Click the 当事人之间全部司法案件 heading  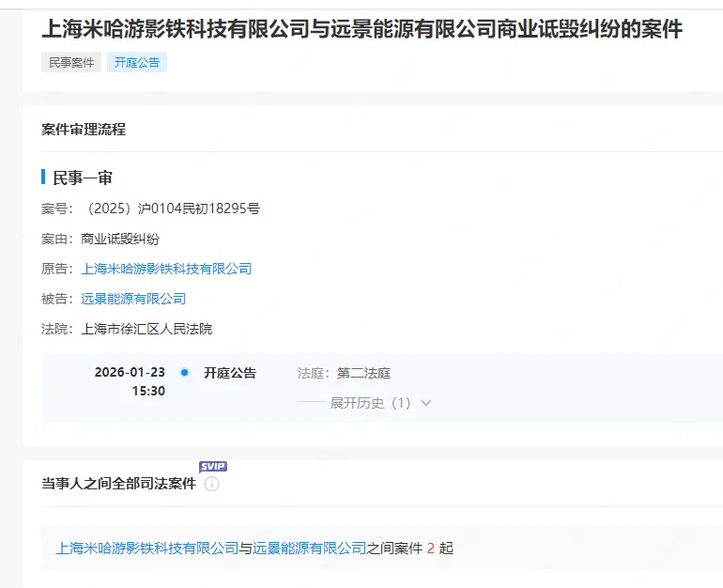[x=119, y=484]
